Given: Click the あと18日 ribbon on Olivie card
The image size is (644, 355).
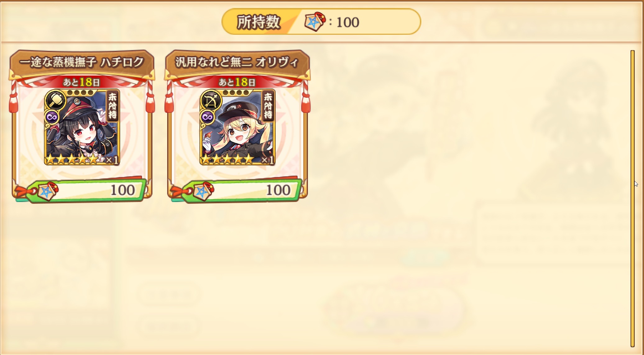Looking at the screenshot, I should coord(237,82).
